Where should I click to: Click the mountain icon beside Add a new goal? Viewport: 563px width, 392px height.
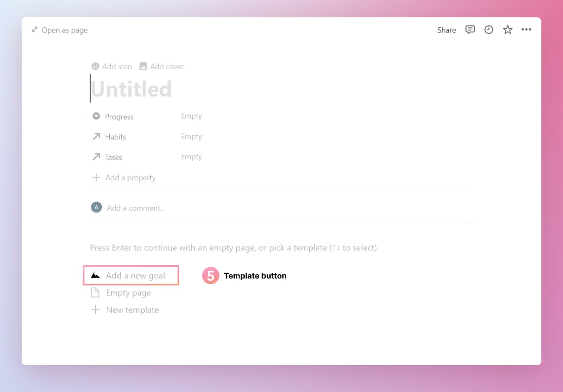[x=95, y=275]
